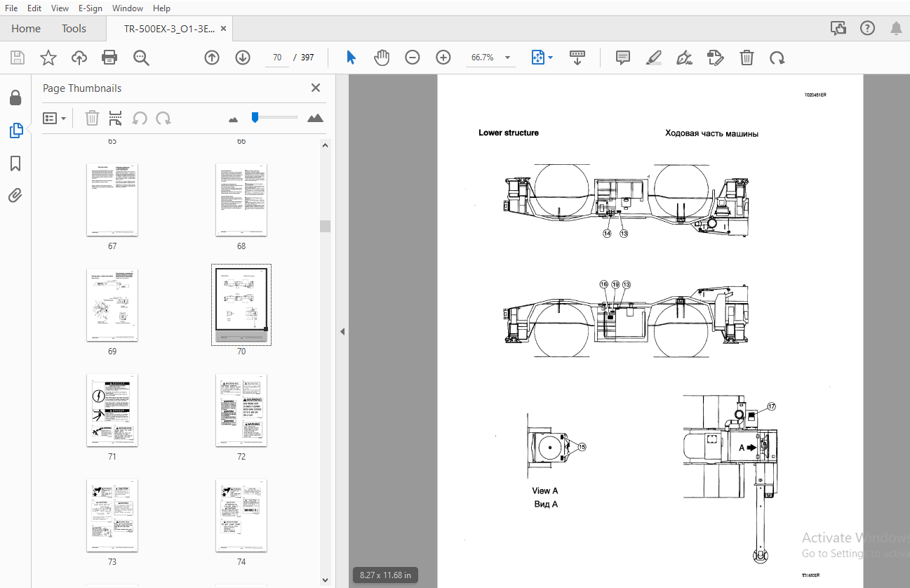Delete selected thumbnail pages trash icon
Image resolution: width=910 pixels, height=588 pixels.
point(92,118)
